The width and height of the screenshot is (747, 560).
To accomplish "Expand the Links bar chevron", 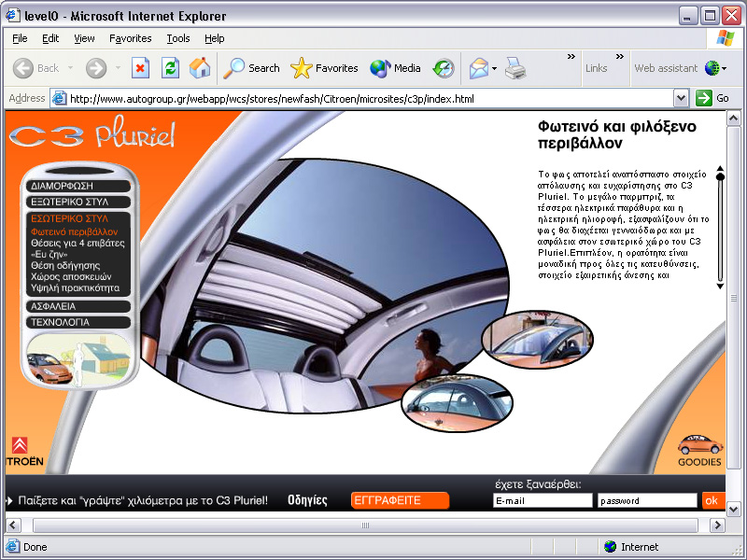I will click(620, 57).
